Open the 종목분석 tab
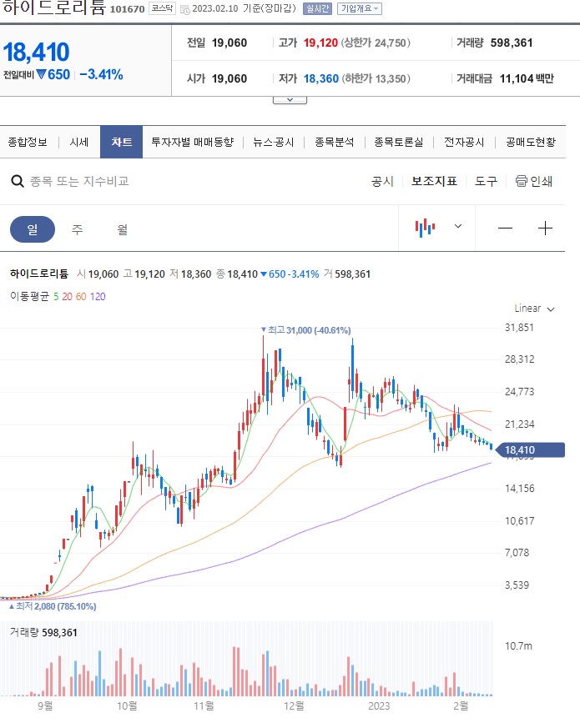The image size is (580, 728). (334, 142)
